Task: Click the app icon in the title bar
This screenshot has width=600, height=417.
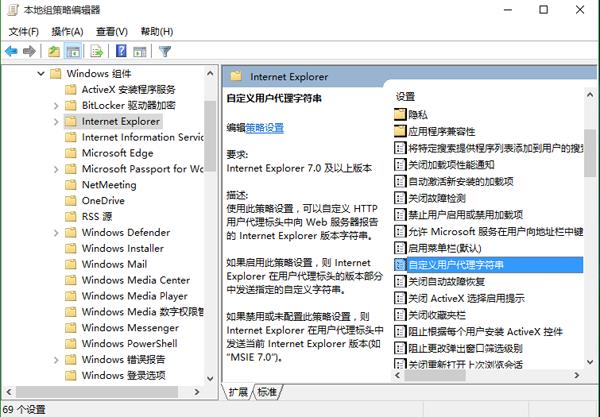Action: click(x=13, y=10)
